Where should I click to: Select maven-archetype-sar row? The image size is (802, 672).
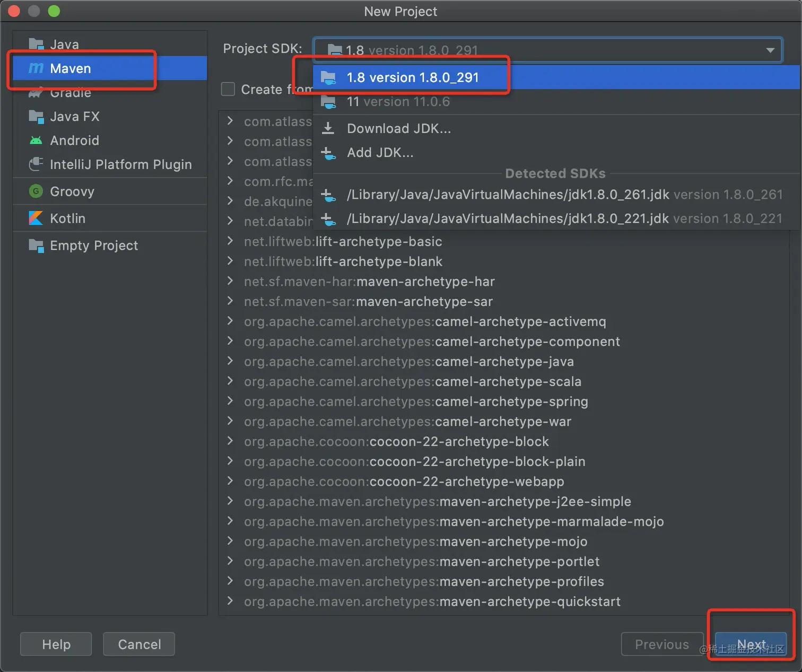[x=504, y=301]
